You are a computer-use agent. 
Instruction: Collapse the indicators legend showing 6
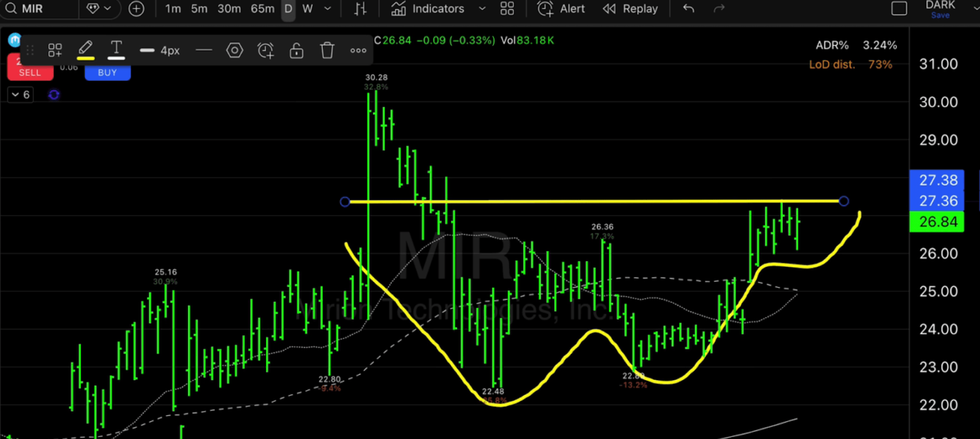[21, 95]
